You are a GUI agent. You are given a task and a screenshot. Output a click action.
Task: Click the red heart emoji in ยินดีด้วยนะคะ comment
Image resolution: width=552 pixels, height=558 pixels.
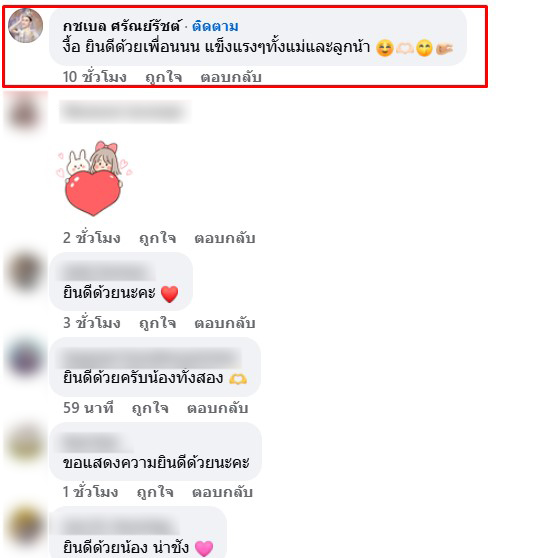[169, 294]
